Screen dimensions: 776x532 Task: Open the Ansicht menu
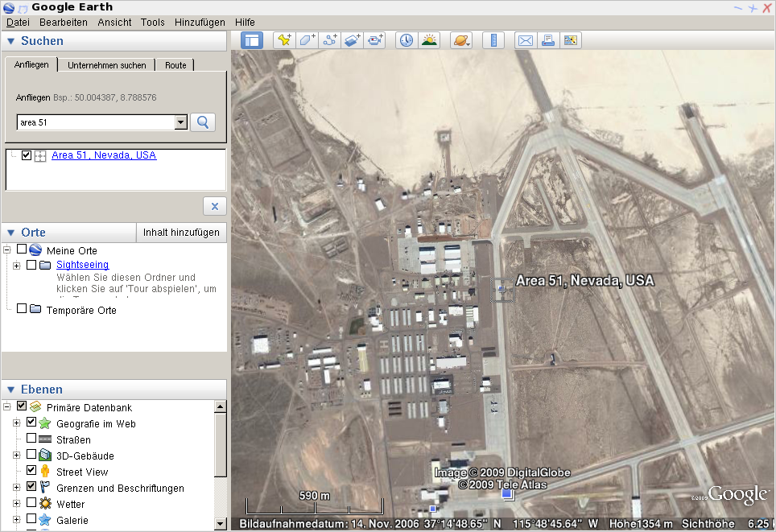coord(114,23)
